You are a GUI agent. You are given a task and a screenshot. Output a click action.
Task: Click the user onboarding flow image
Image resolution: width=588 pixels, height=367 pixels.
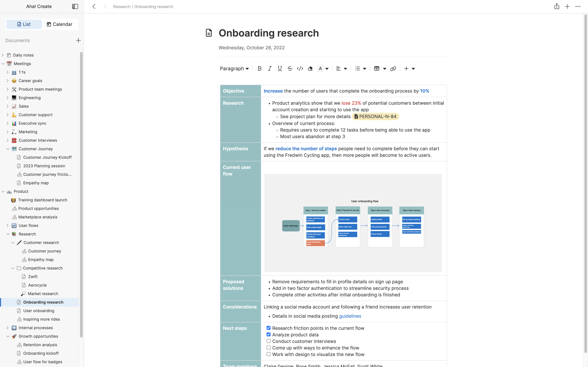pyautogui.click(x=353, y=223)
